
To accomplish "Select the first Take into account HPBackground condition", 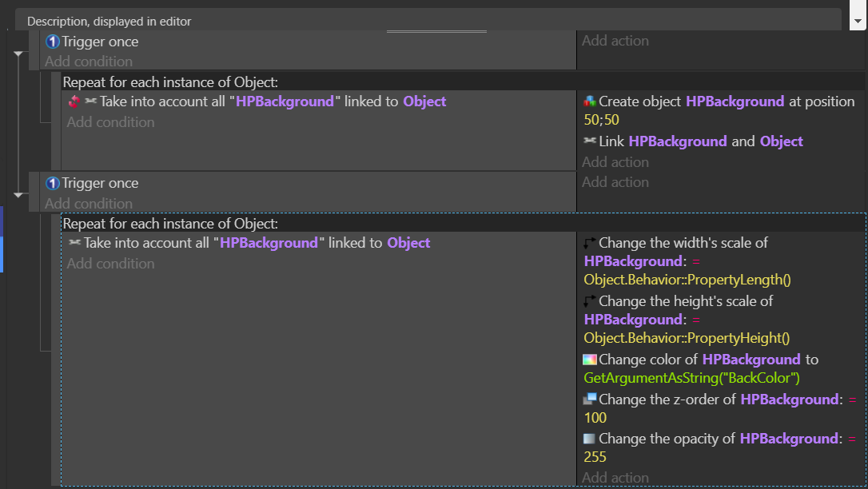I will (x=257, y=101).
